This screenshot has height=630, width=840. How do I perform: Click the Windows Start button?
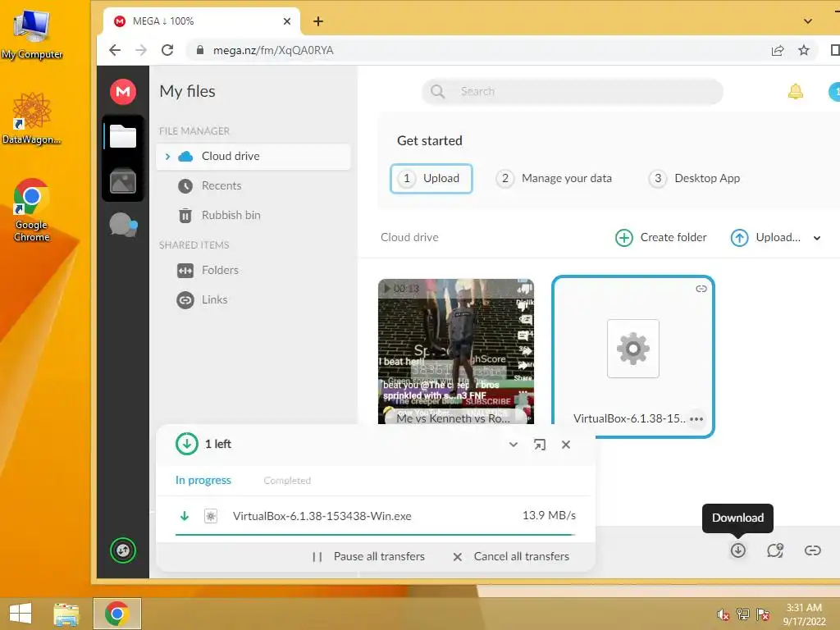point(21,614)
